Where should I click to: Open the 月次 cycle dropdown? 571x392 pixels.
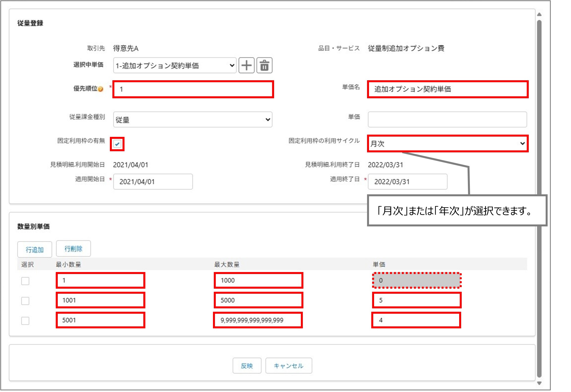click(447, 144)
